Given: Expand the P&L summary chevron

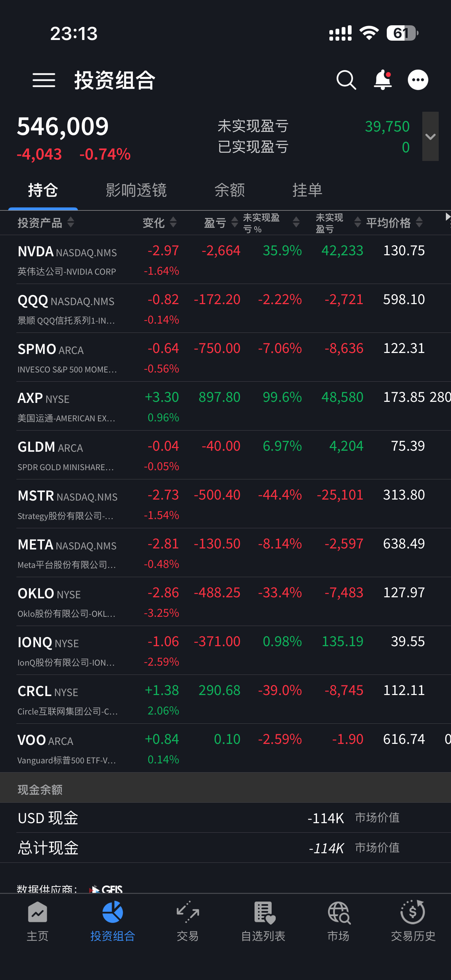Looking at the screenshot, I should click(x=430, y=137).
